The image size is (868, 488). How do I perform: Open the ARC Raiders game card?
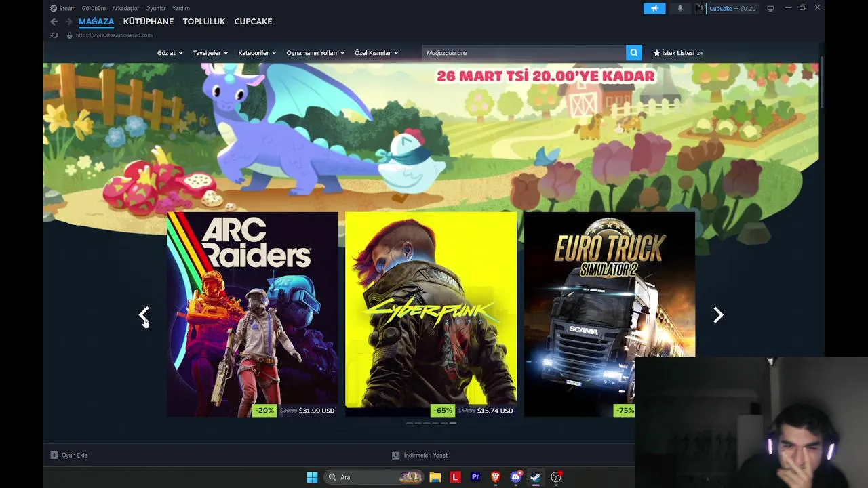point(252,314)
